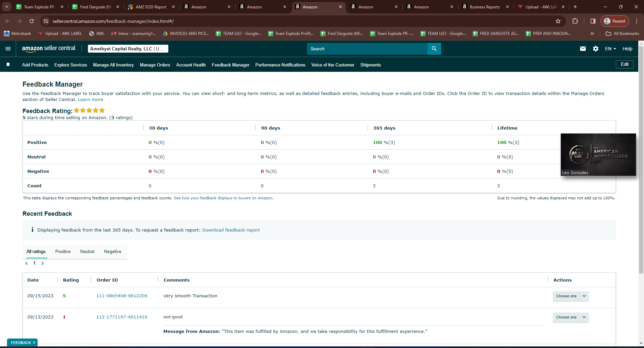Open the messages envelope icon

pos(583,49)
